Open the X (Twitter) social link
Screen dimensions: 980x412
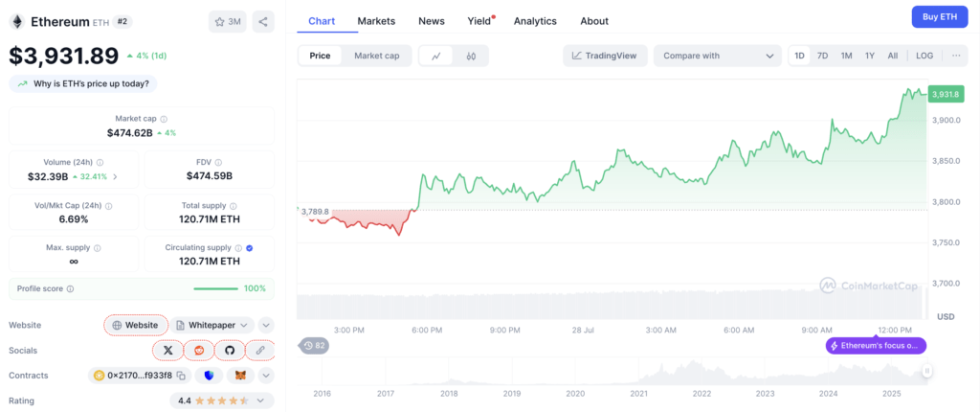[167, 350]
